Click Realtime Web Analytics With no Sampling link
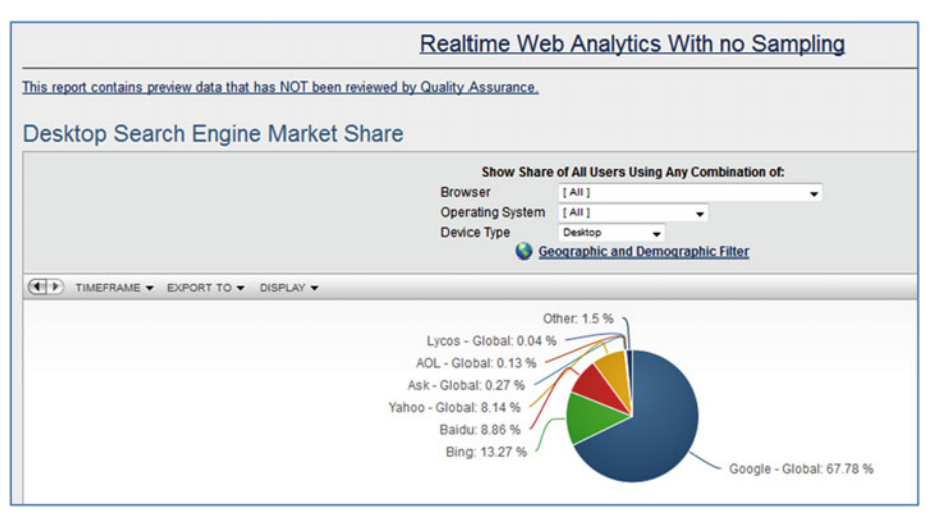This screenshot has width=934, height=514. (x=632, y=44)
